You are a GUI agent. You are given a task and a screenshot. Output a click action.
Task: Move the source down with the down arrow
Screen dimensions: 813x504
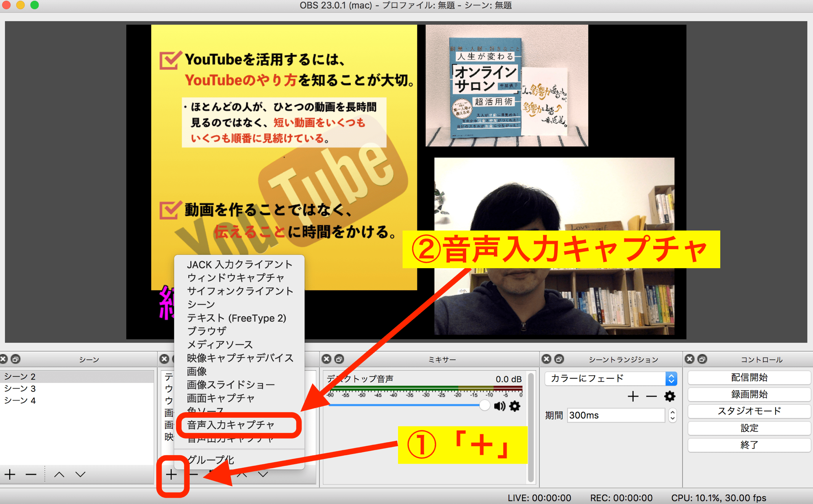click(x=263, y=474)
